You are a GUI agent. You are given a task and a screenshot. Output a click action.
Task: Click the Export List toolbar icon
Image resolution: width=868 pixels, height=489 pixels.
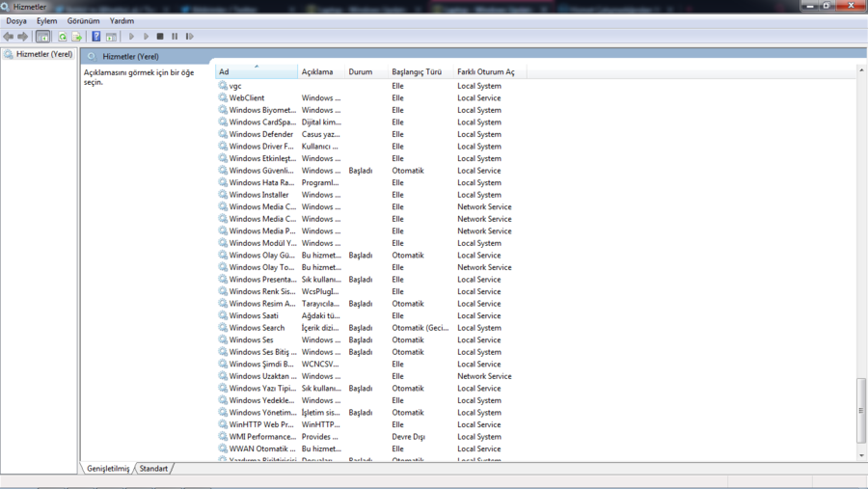pos(77,37)
